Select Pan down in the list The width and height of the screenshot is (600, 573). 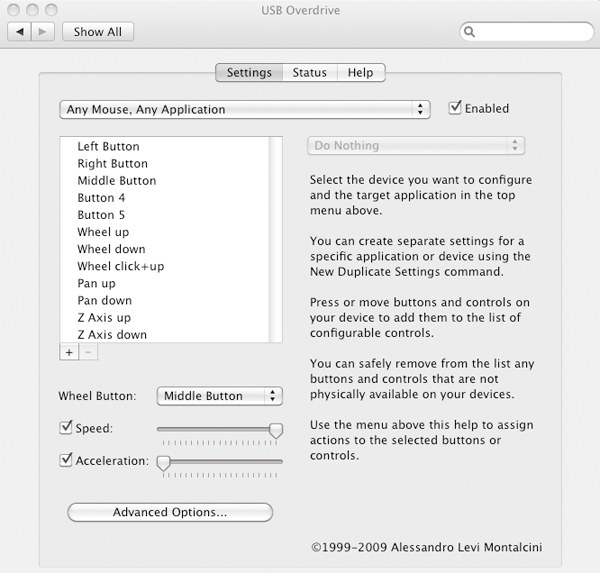coord(165,300)
